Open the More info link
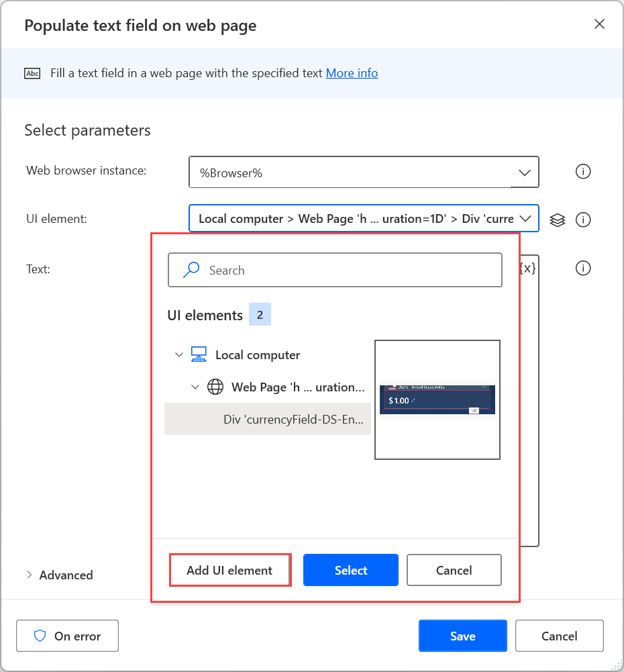Image resolution: width=624 pixels, height=672 pixels. coord(352,73)
